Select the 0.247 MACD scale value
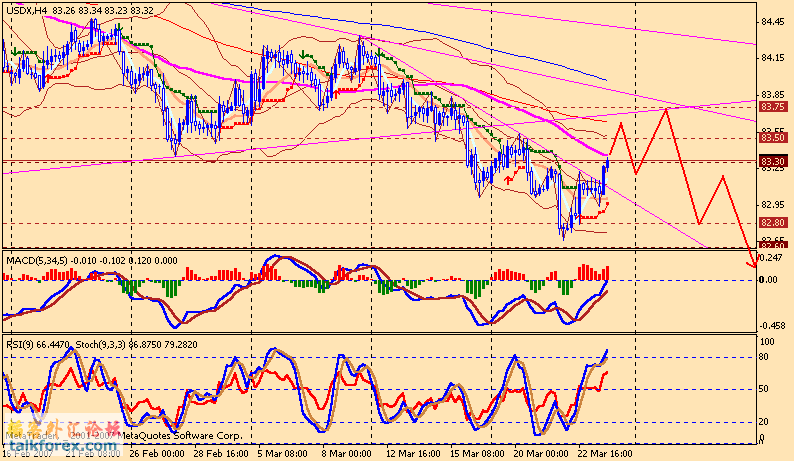 point(771,257)
